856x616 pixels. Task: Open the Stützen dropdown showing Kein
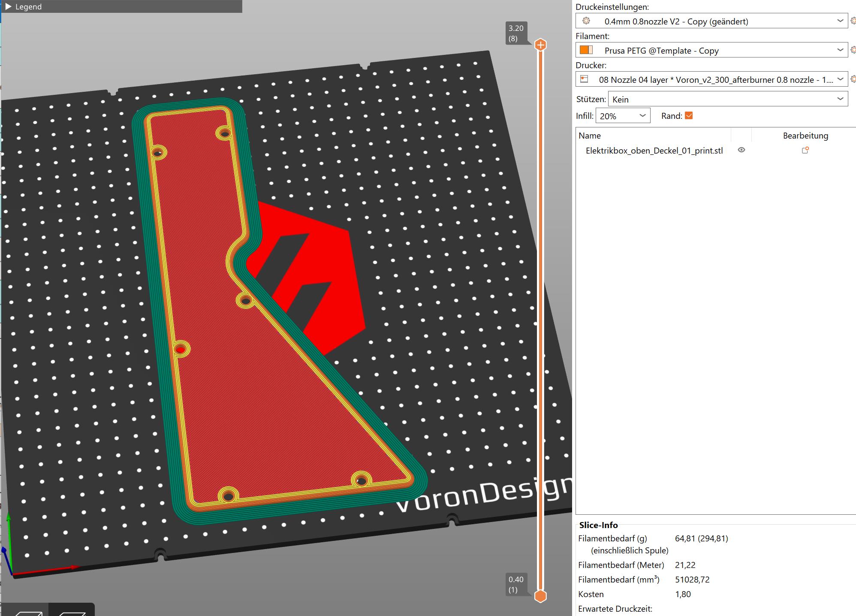(728, 99)
